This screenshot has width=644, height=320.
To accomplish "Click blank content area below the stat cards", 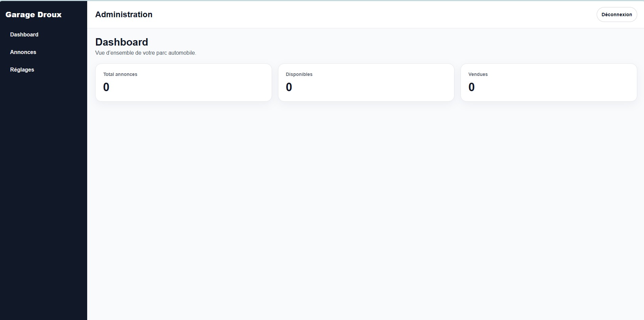I will click(365, 203).
